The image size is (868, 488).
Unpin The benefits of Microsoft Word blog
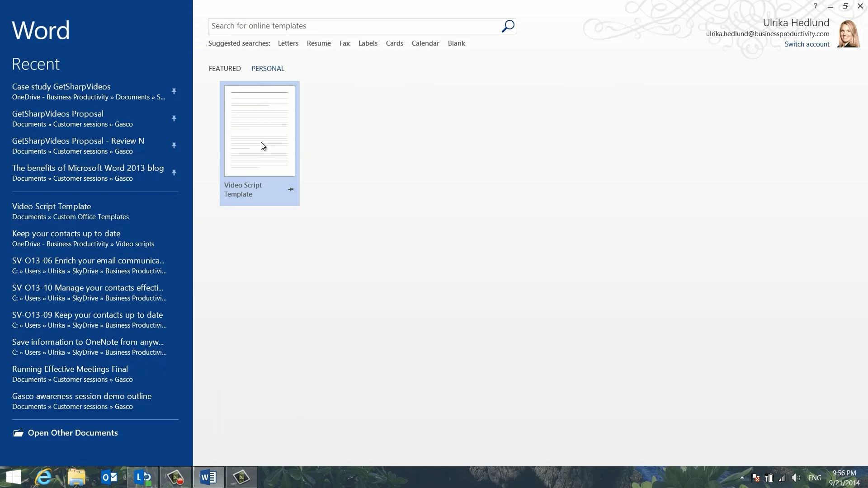coord(174,173)
